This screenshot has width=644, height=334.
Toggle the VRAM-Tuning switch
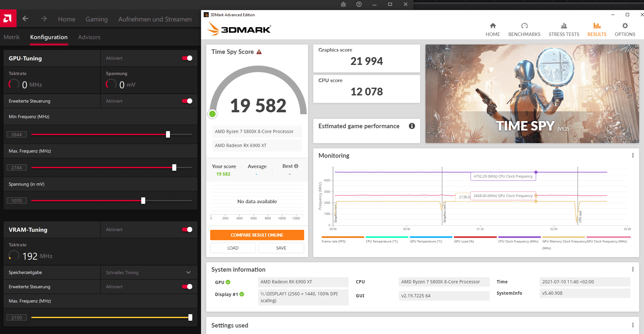(187, 229)
